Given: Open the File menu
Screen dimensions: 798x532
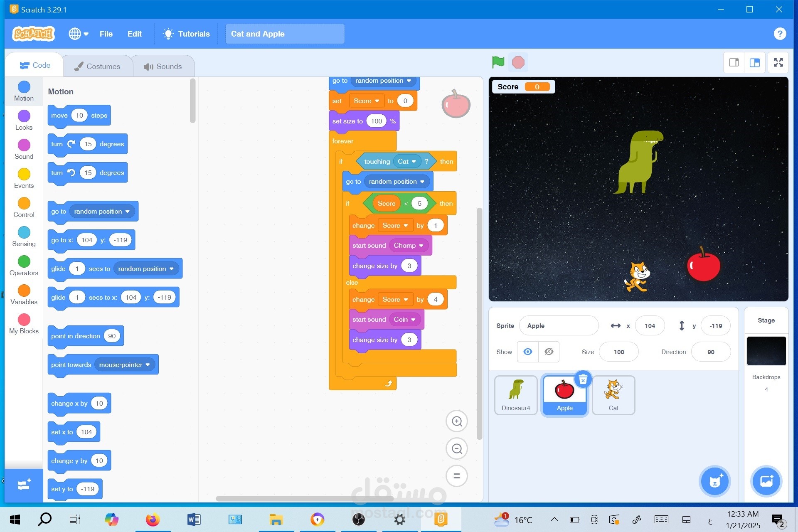Looking at the screenshot, I should tap(106, 34).
